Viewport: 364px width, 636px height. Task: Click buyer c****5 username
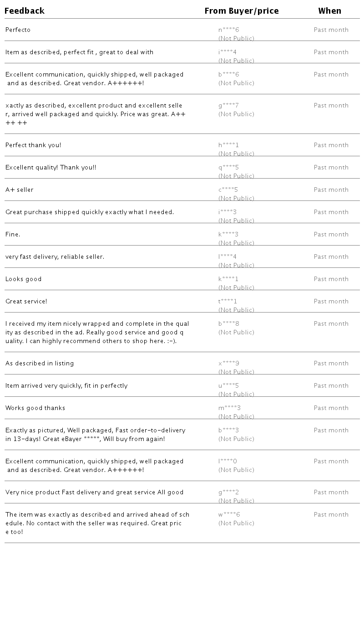[228, 190]
